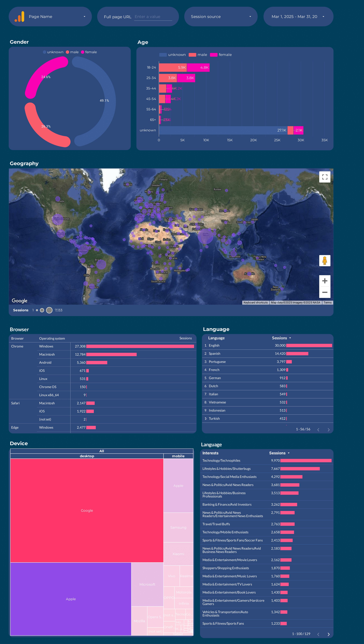Select the Turkish language row
The width and height of the screenshot is (364, 644).
pyautogui.click(x=268, y=418)
